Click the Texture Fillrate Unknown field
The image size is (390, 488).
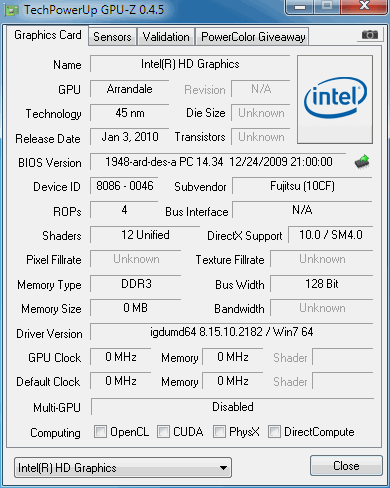coord(322,259)
